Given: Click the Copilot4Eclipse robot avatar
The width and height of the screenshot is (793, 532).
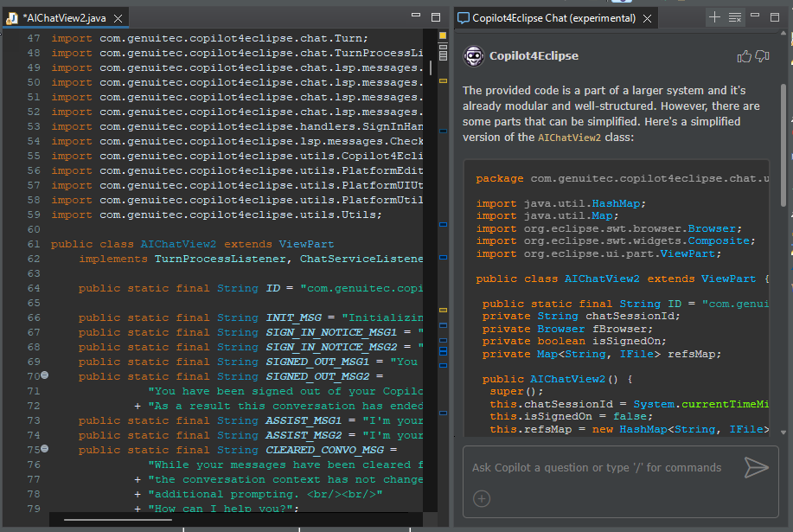Looking at the screenshot, I should pos(473,56).
